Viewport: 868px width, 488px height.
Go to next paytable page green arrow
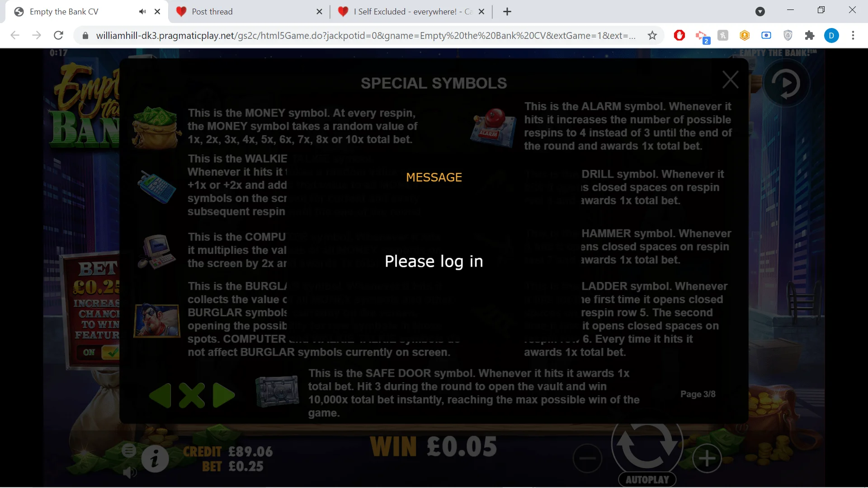(x=224, y=395)
